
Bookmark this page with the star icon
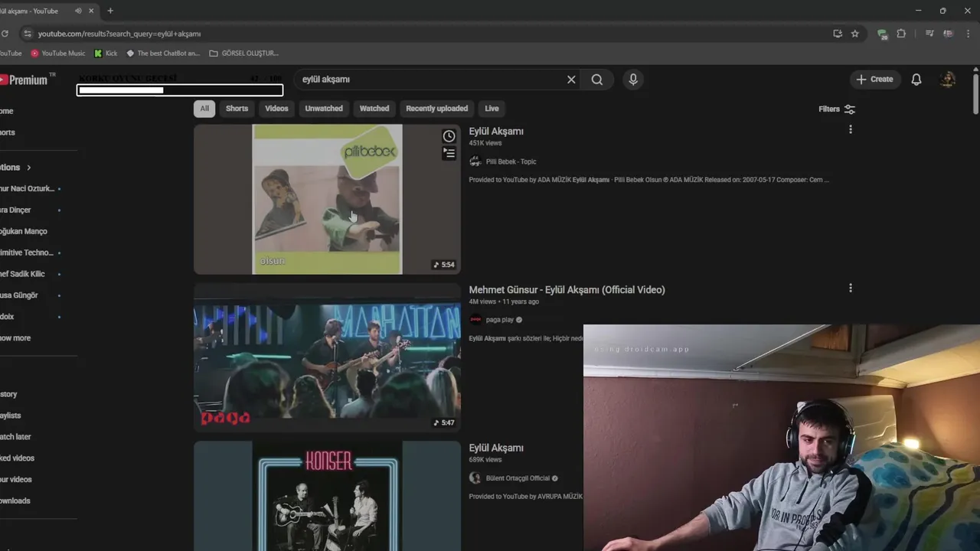[855, 34]
